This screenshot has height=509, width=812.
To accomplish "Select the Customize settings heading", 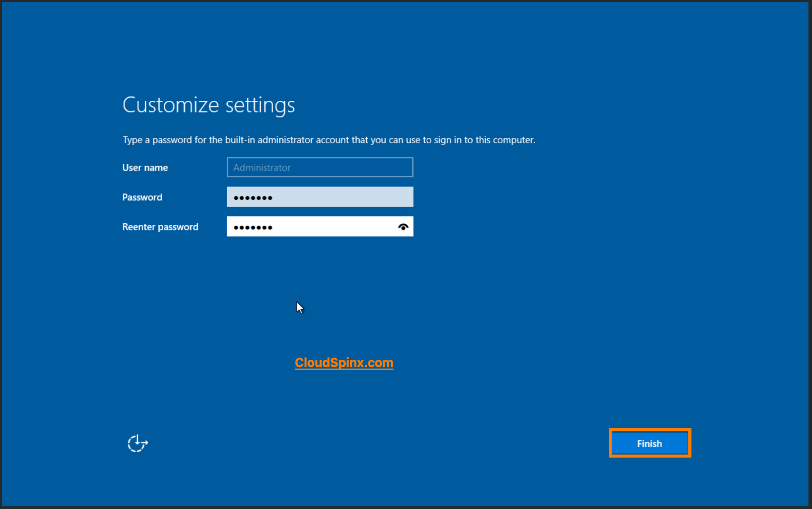I will coord(209,104).
